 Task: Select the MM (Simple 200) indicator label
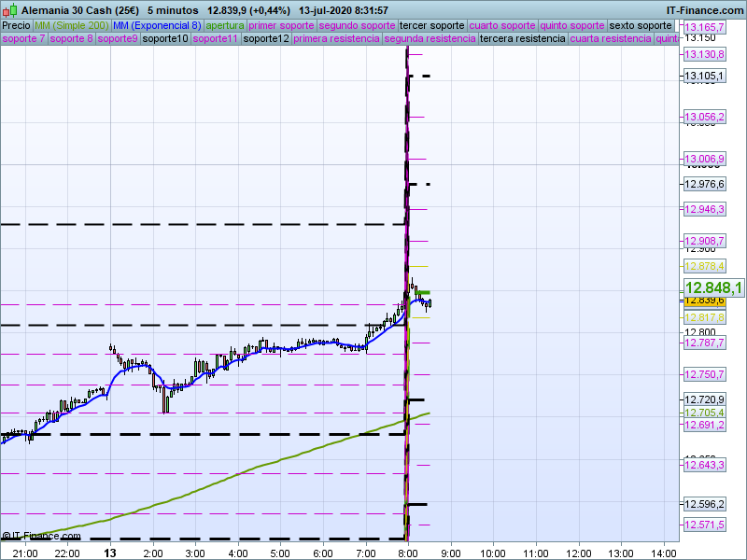pos(72,26)
